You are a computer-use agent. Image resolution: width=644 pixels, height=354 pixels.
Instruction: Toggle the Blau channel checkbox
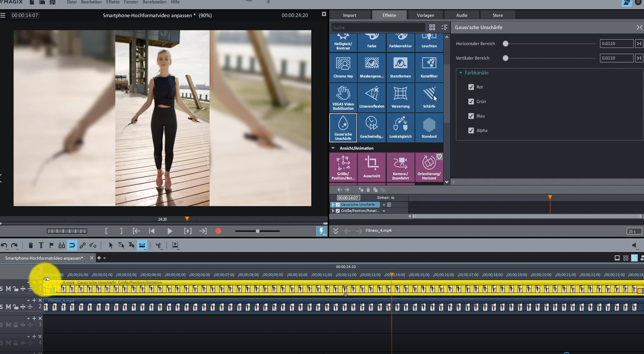471,116
